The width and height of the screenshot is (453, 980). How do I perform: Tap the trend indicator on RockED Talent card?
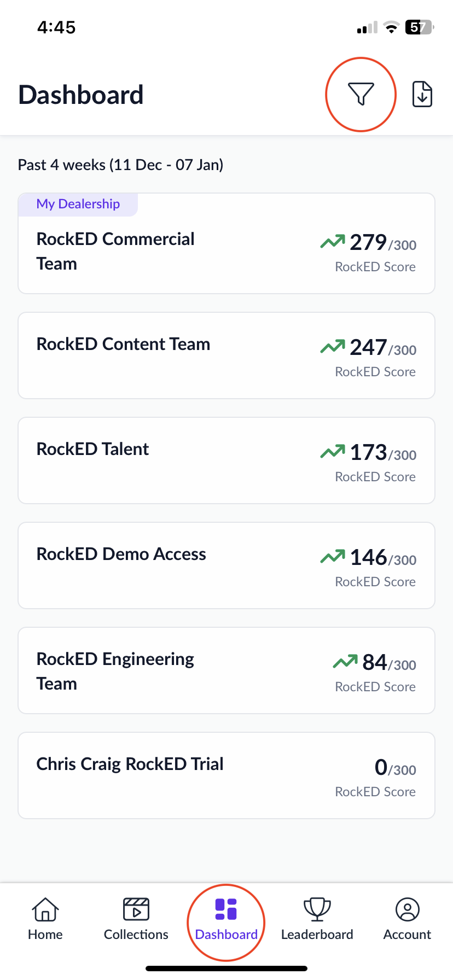tap(332, 451)
